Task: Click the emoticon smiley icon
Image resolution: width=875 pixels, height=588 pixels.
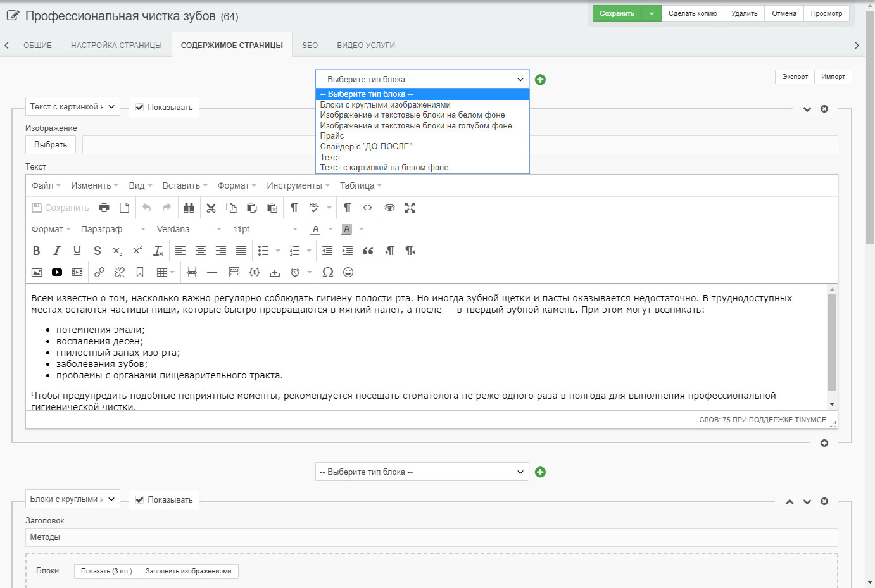Action: tap(348, 272)
